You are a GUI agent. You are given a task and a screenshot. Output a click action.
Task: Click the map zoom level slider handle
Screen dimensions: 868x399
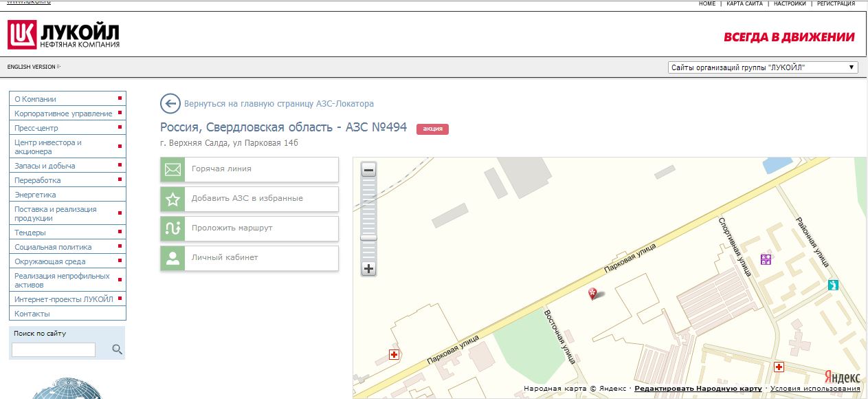[x=369, y=237]
